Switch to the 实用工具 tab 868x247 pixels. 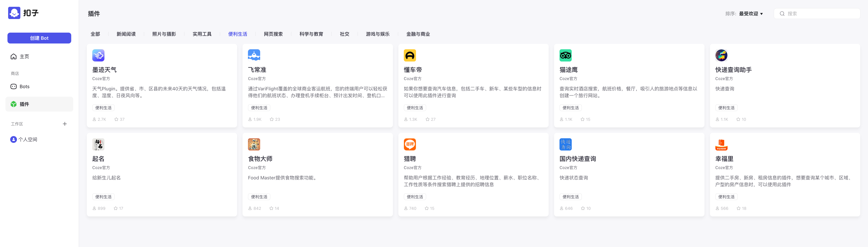pos(202,34)
